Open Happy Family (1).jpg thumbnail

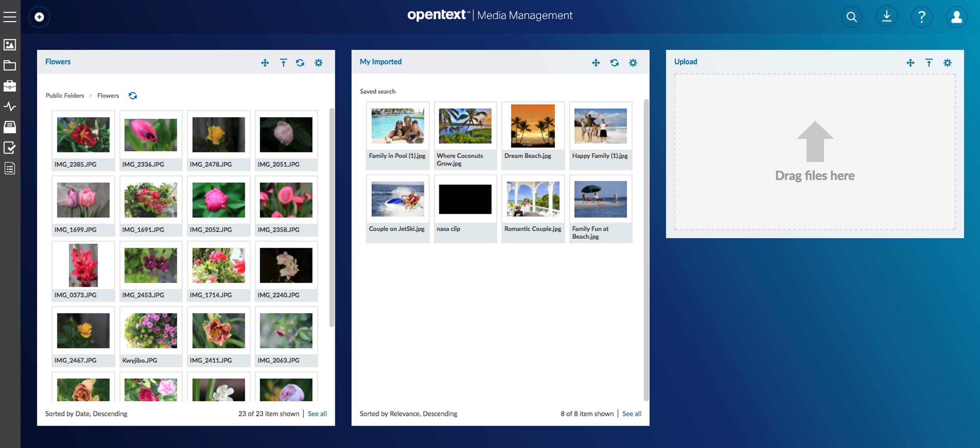[x=601, y=126]
